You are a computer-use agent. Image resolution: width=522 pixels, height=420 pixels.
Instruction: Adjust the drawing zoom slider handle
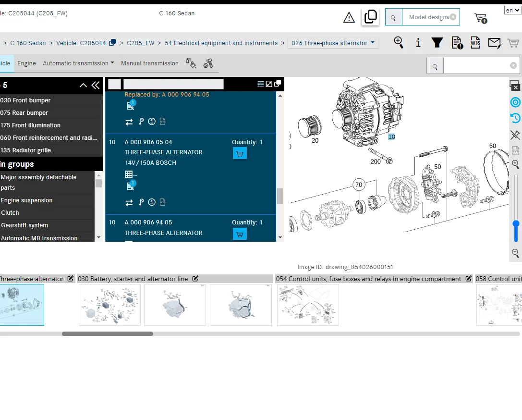(x=516, y=224)
